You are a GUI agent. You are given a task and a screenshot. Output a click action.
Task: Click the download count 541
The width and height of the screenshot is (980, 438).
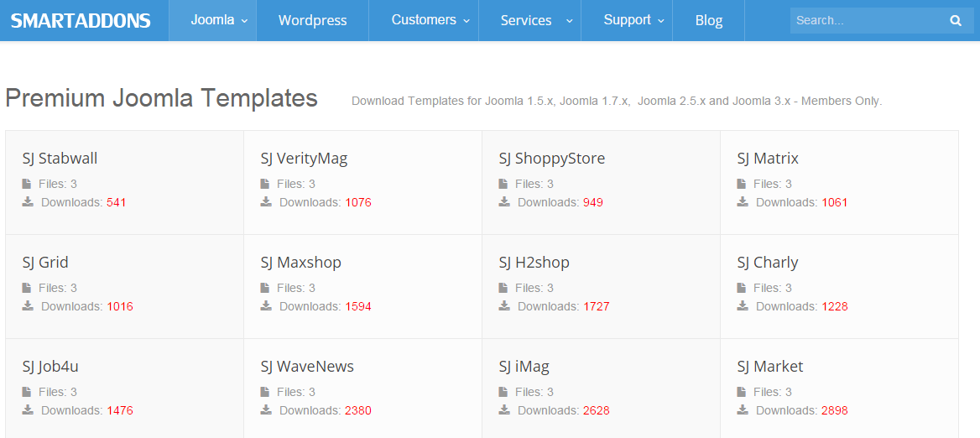tap(117, 202)
